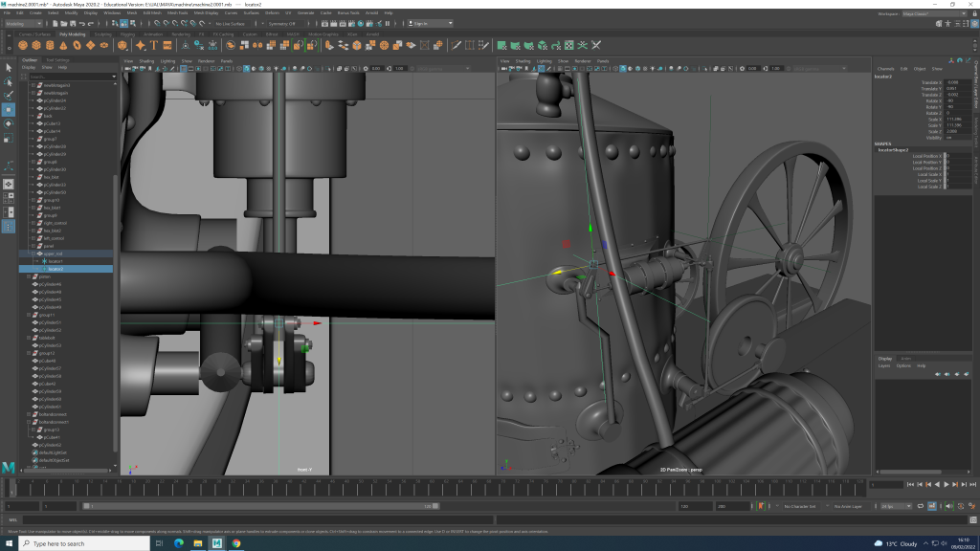Open the Mesh Tools menu
Viewport: 980px width, 551px height.
point(177,12)
